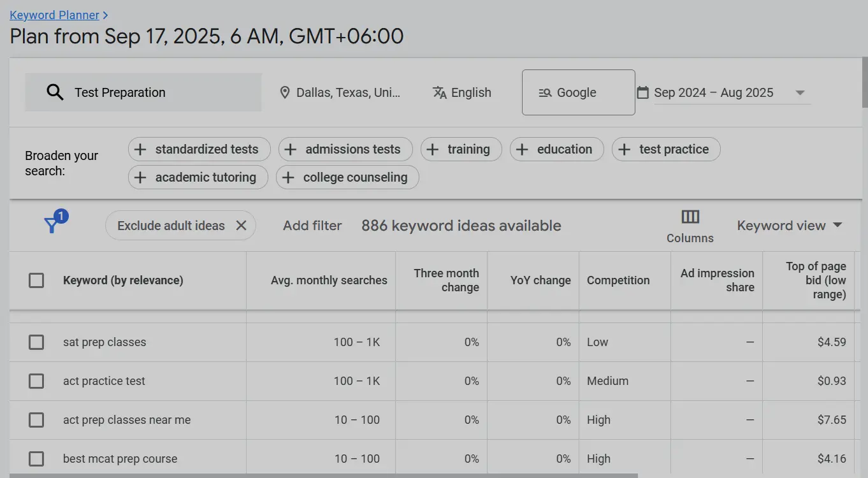Expand the Sep 2024 – Aug 2025 date selector
This screenshot has width=868, height=478.
(800, 92)
